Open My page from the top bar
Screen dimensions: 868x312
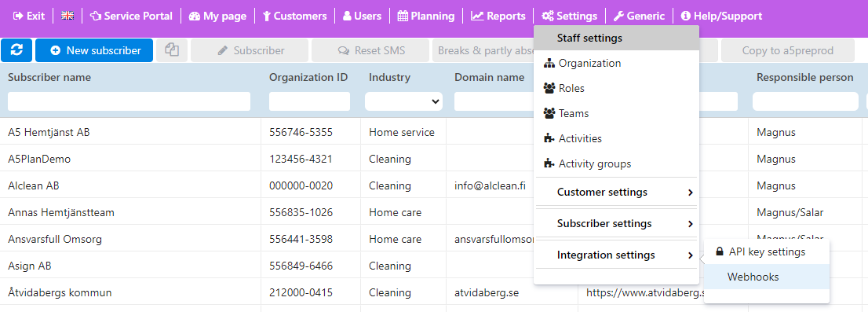[217, 16]
